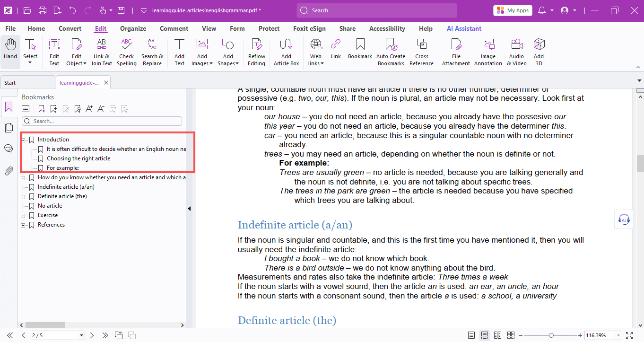Click the find bookmark icon
This screenshot has height=342, width=644.
coord(78,109)
